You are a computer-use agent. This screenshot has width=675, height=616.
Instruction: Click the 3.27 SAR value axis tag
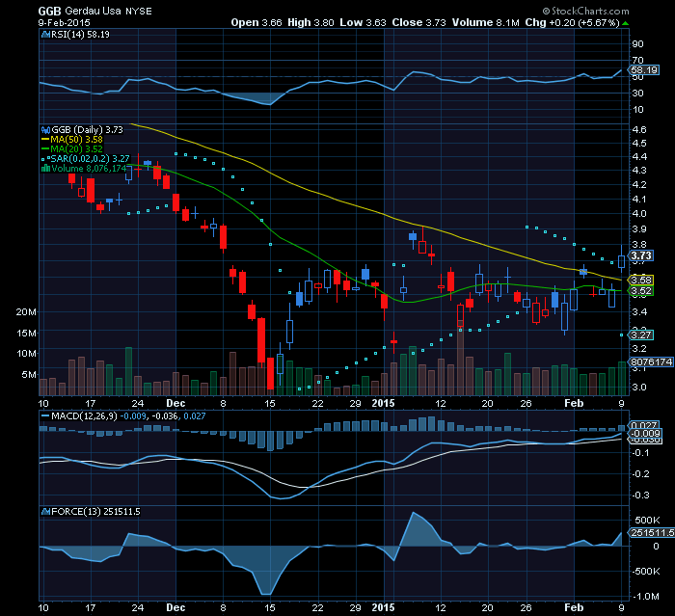point(641,335)
